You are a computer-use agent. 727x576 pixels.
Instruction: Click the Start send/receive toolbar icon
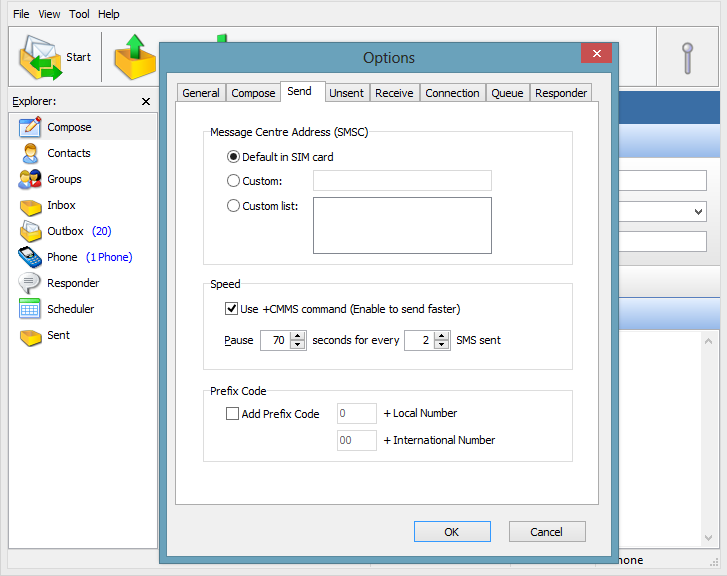[40, 57]
